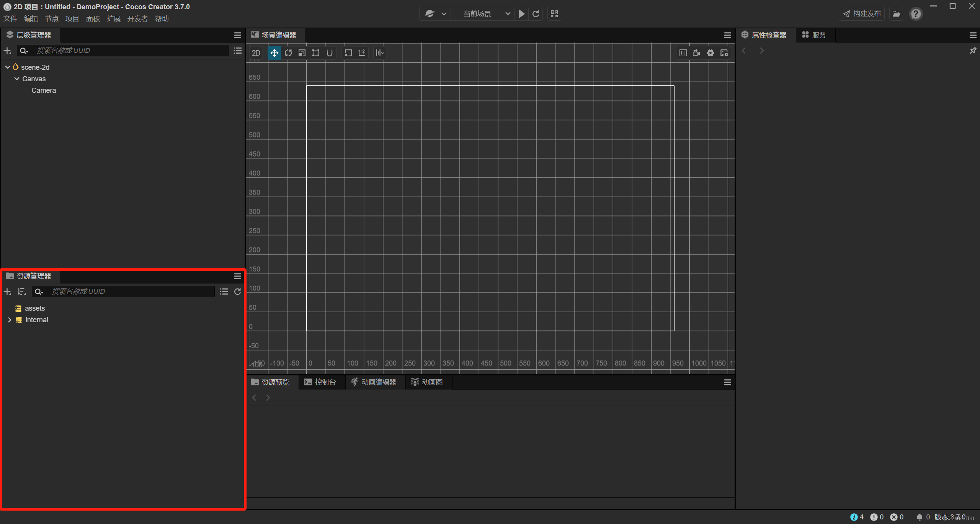Open the asset sort options icon
The height and width of the screenshot is (524, 980).
pos(22,291)
